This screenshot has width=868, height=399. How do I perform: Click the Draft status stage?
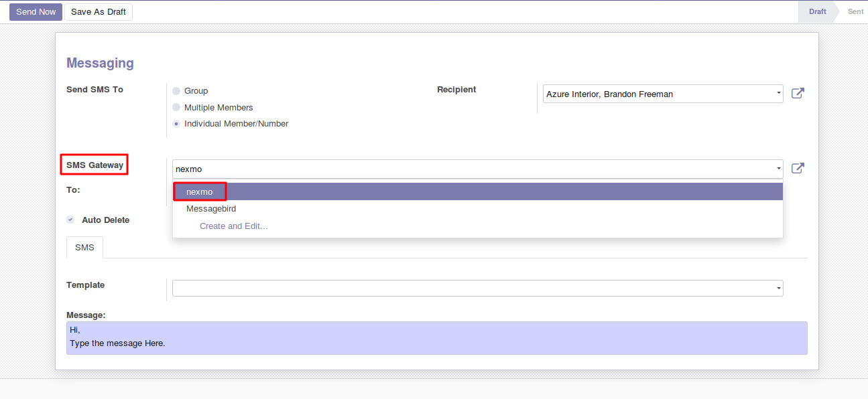(x=817, y=12)
